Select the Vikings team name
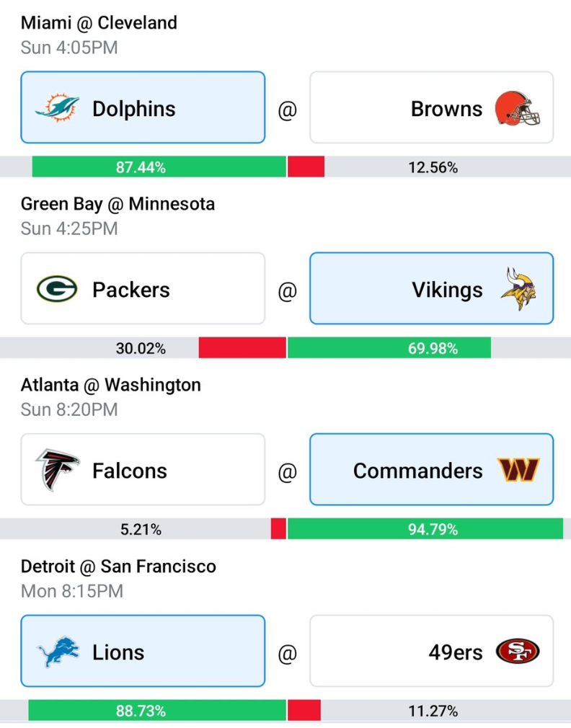 pos(447,290)
